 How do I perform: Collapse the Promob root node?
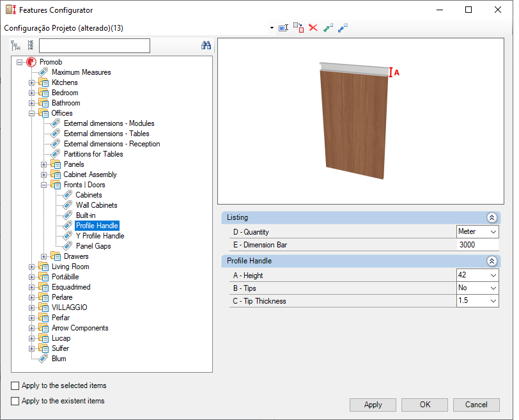pyautogui.click(x=20, y=62)
